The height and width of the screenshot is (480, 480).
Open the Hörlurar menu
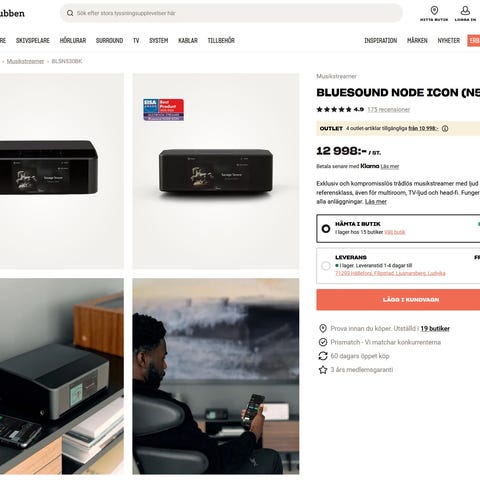[x=73, y=41]
